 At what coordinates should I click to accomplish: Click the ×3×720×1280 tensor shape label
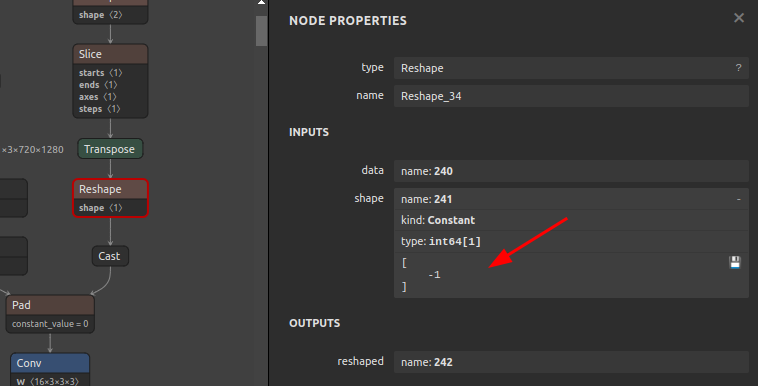[32, 150]
